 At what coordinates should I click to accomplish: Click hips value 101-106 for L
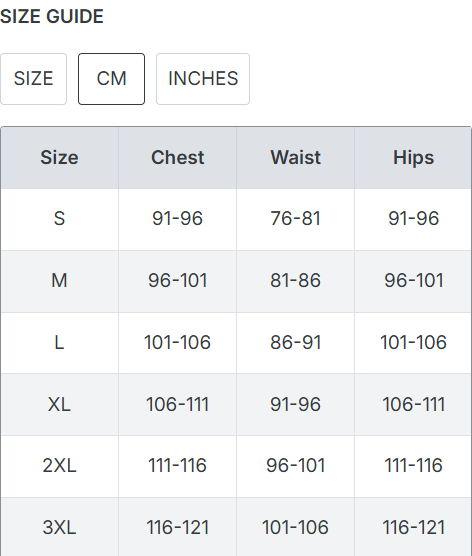pos(413,343)
